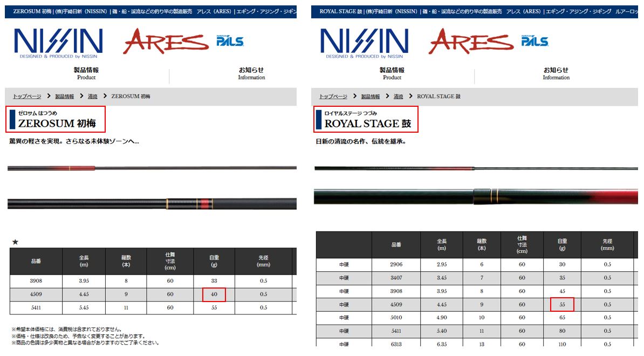Follow トップページ breadcrumb on the ZEROSUM page
The width and height of the screenshot is (644, 356).
coord(26,96)
